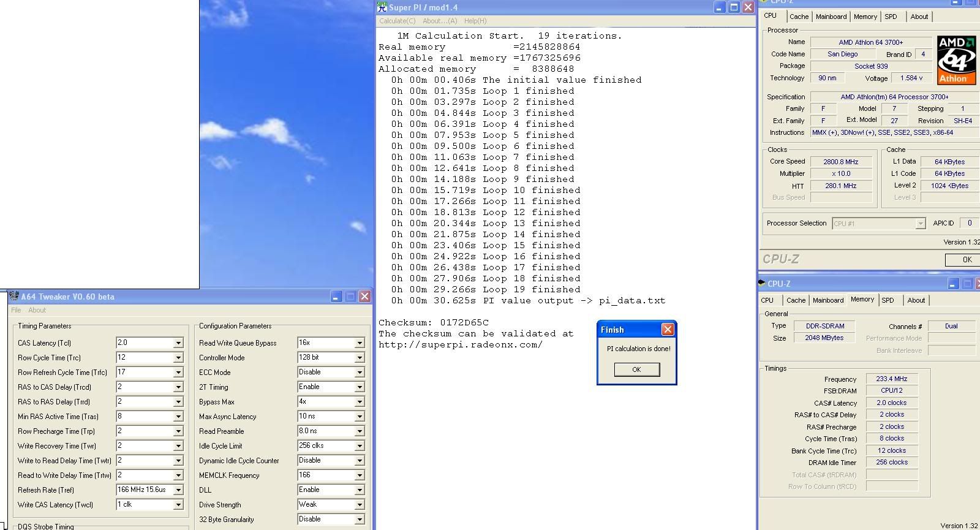This screenshot has height=530, width=980.
Task: Maximize the Super PI window
Action: click(734, 7)
